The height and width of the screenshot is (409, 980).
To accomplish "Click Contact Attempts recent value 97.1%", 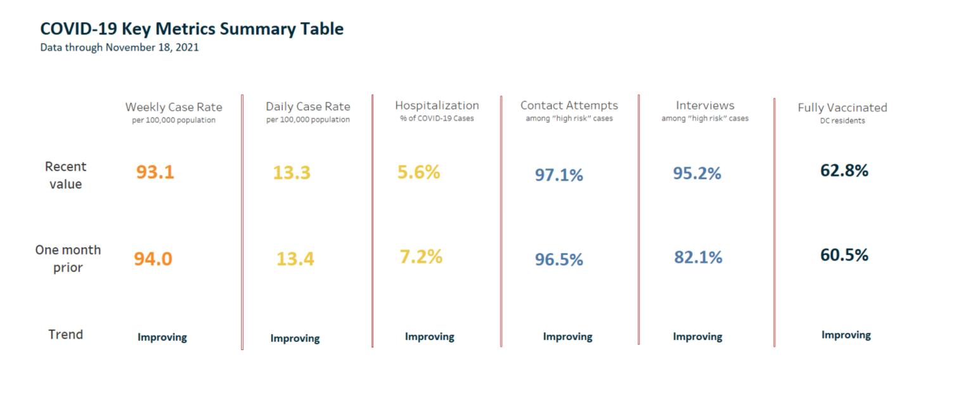I will click(x=558, y=175).
